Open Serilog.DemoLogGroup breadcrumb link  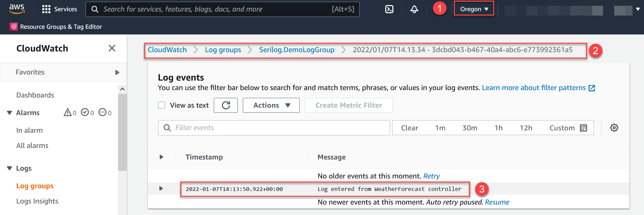coord(297,50)
